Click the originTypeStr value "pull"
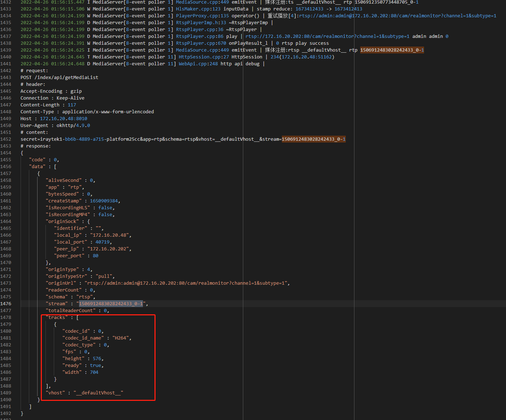This screenshot has height=420, width=506. point(104,276)
